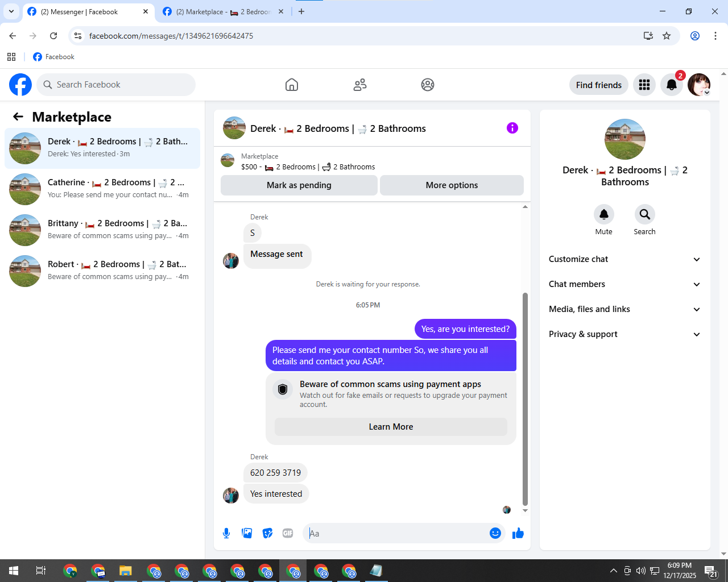Screen dimensions: 728x582
Task: Open File Explorer from taskbar
Action: (x=126, y=571)
